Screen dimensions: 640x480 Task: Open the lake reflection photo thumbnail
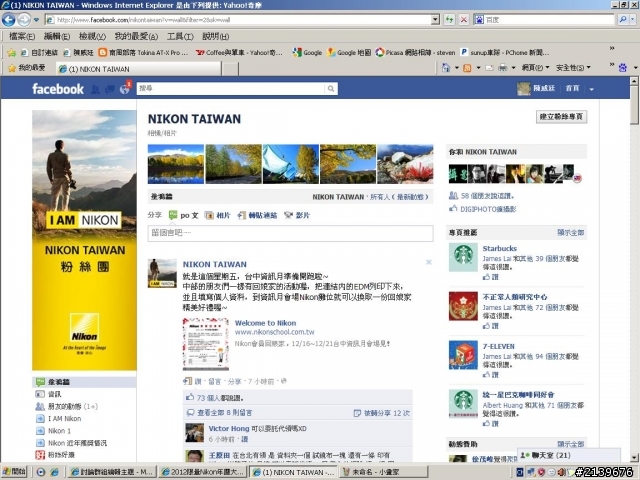(x=176, y=164)
